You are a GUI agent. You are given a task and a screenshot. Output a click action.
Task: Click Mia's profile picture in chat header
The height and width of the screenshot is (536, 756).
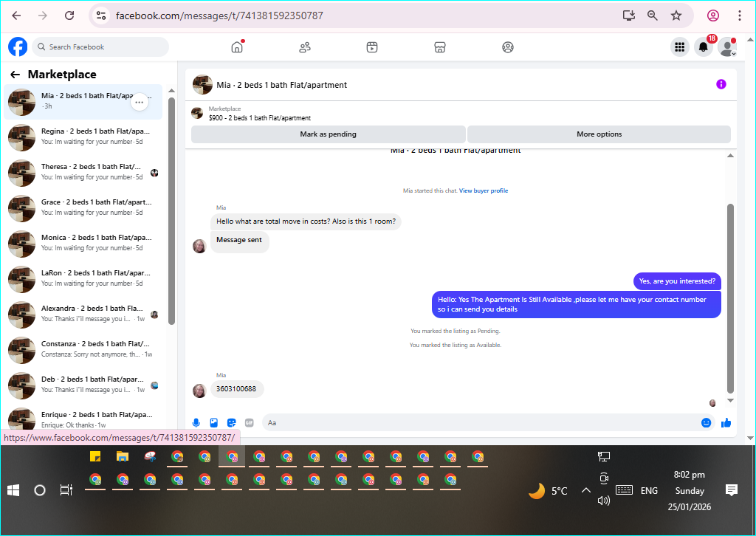(x=202, y=84)
